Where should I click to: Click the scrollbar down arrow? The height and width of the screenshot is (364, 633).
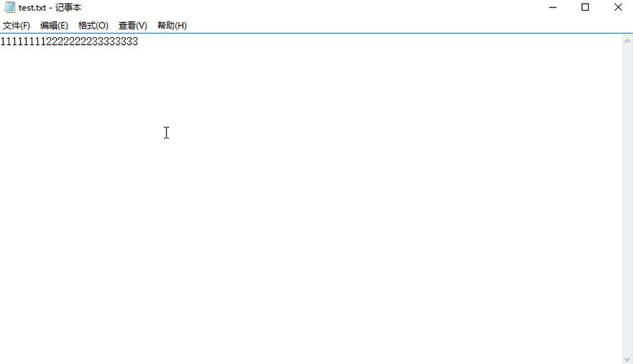(x=627, y=359)
